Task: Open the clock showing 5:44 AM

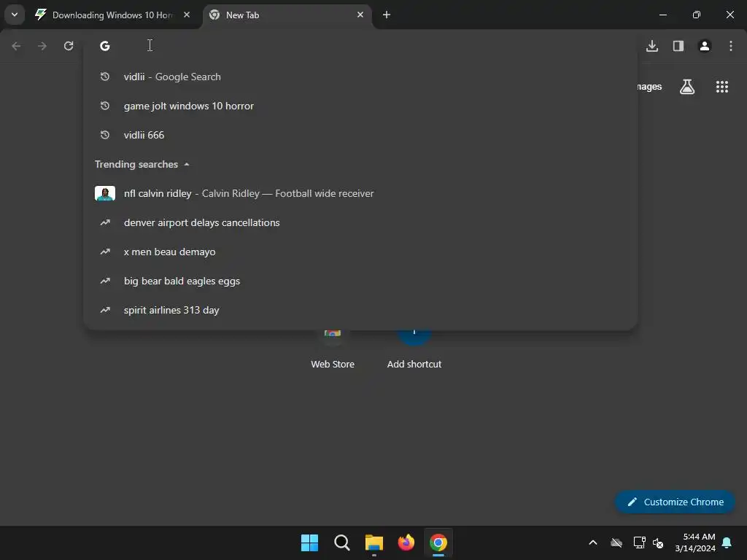Action: point(695,542)
